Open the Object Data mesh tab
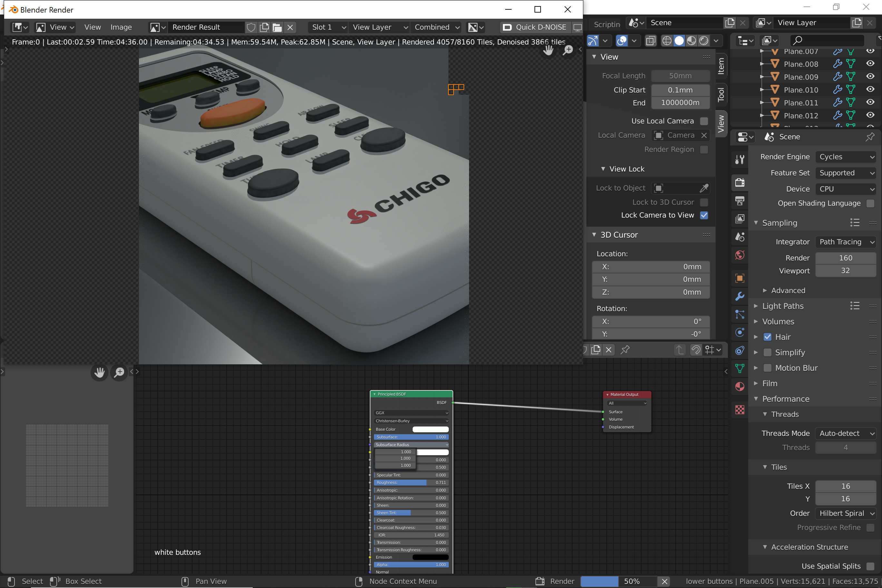882x588 pixels. point(740,368)
